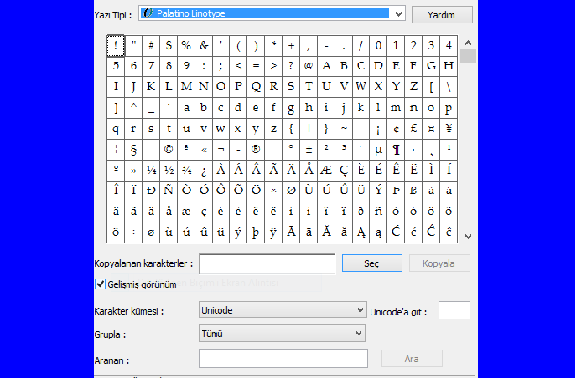Select the equals sign = cell

256,66
